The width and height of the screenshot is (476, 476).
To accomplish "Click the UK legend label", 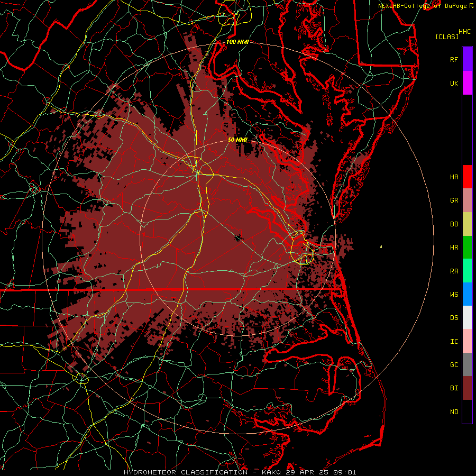I will [454, 83].
